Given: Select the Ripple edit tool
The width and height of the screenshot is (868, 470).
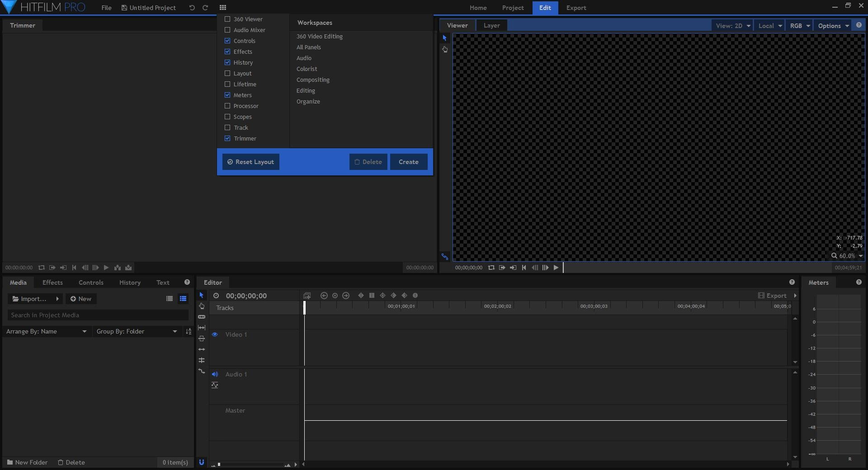Looking at the screenshot, I should tap(202, 349).
